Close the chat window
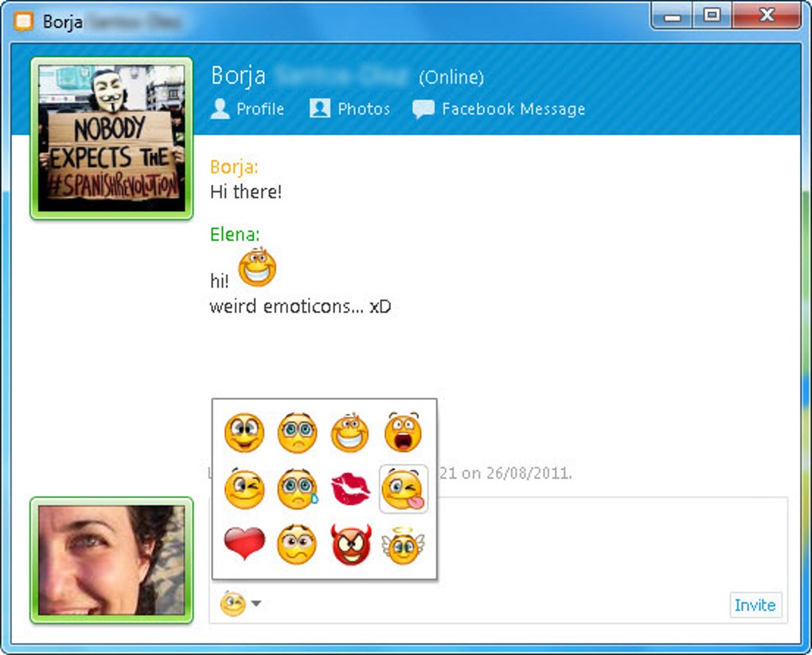This screenshot has height=655, width=812. click(x=767, y=16)
